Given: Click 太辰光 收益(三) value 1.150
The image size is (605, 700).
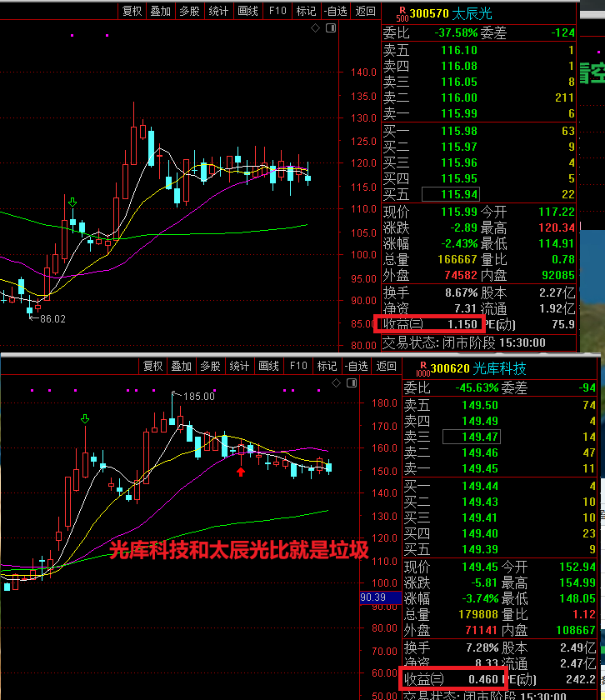Looking at the screenshot, I should point(462,324).
